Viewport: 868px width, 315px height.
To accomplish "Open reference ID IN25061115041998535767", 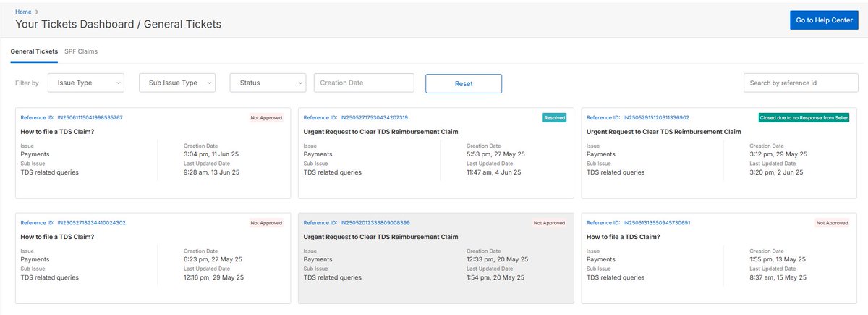I will point(90,117).
